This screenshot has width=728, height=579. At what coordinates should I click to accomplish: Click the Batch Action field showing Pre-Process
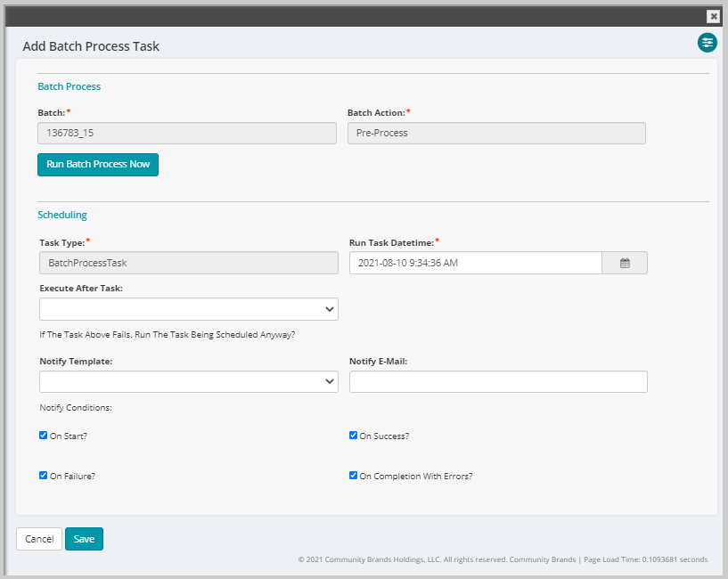pyautogui.click(x=497, y=133)
